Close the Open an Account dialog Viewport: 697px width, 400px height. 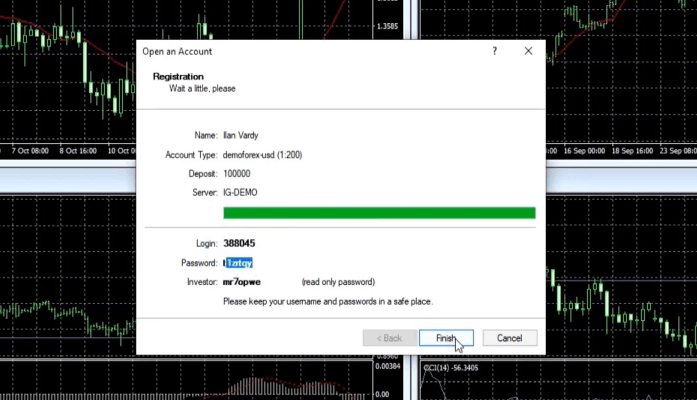pyautogui.click(x=528, y=51)
